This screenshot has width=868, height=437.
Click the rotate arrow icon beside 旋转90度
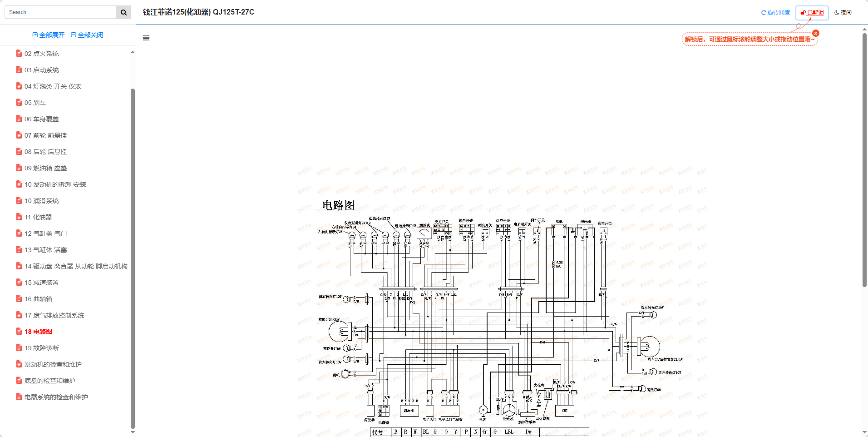point(763,12)
